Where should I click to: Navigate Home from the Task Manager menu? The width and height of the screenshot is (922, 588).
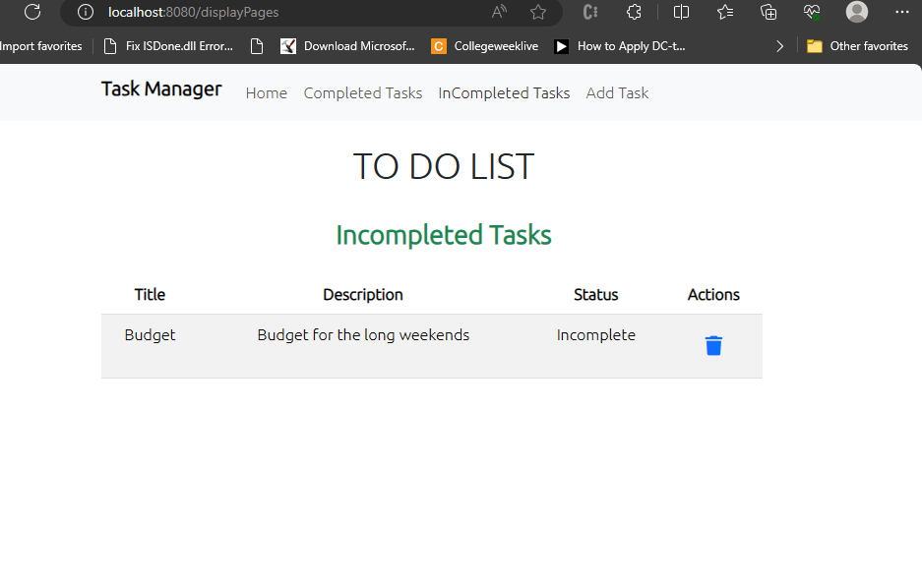(x=266, y=92)
